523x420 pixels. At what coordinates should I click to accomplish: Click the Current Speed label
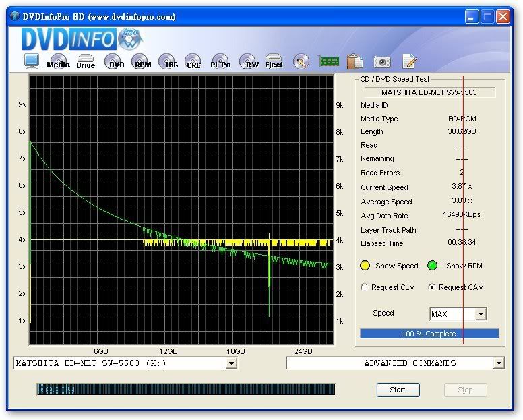point(384,187)
